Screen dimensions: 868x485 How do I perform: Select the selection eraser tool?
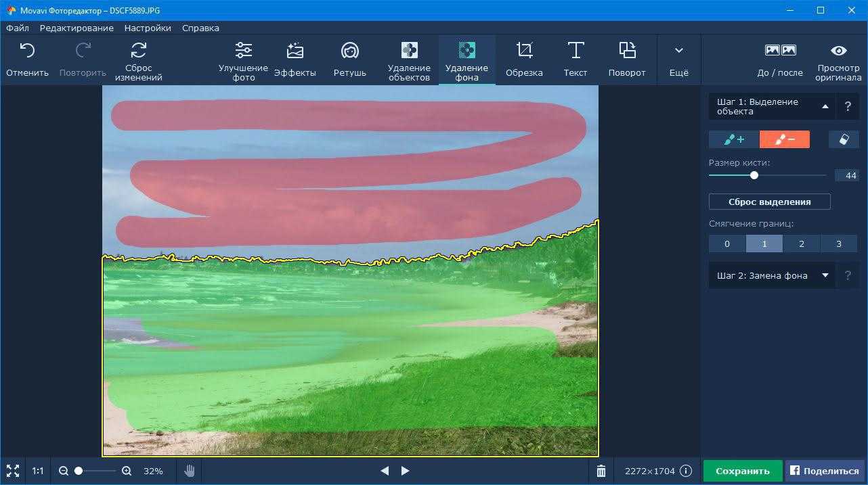(x=843, y=139)
